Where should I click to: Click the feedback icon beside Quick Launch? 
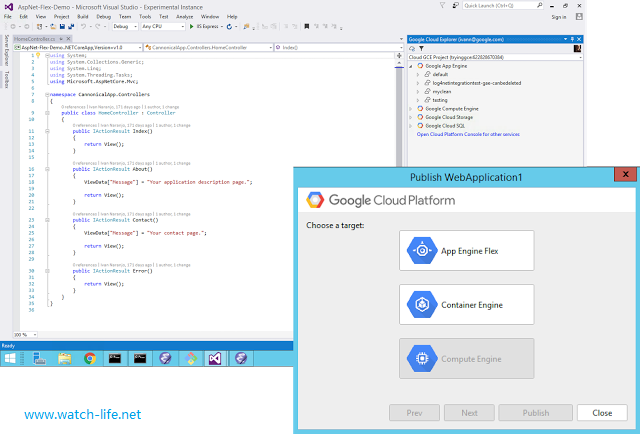pyautogui.click(x=456, y=5)
